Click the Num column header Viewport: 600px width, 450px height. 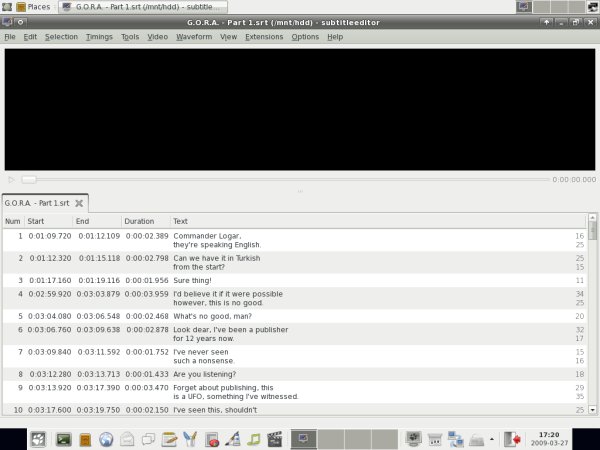13,221
